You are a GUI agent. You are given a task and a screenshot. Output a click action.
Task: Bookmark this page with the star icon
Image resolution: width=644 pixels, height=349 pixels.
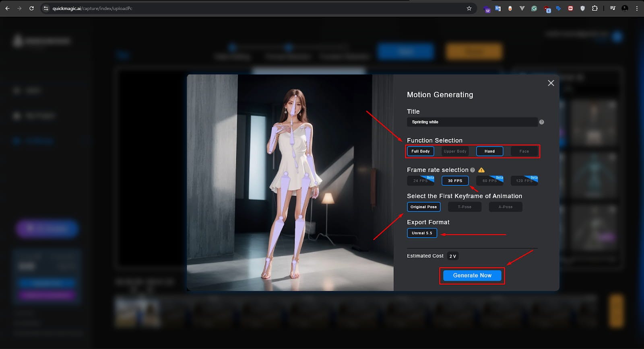[469, 8]
